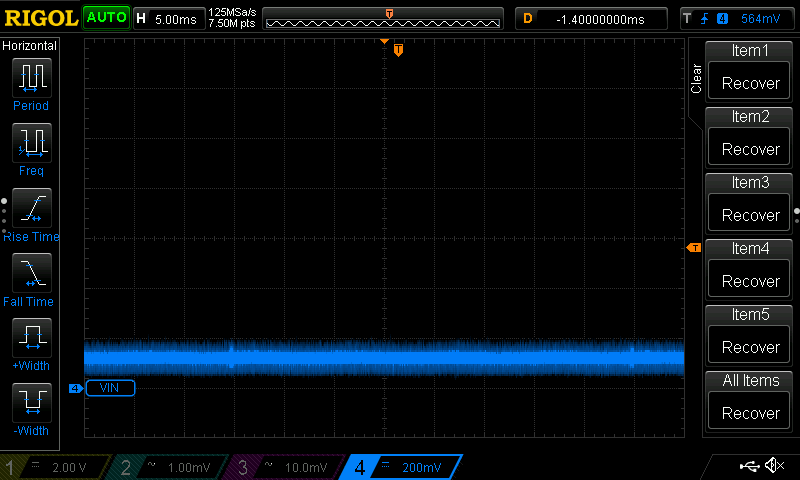Select channel 1 tab at 2.00 V
The height and width of the screenshot is (480, 800).
[x=54, y=467]
